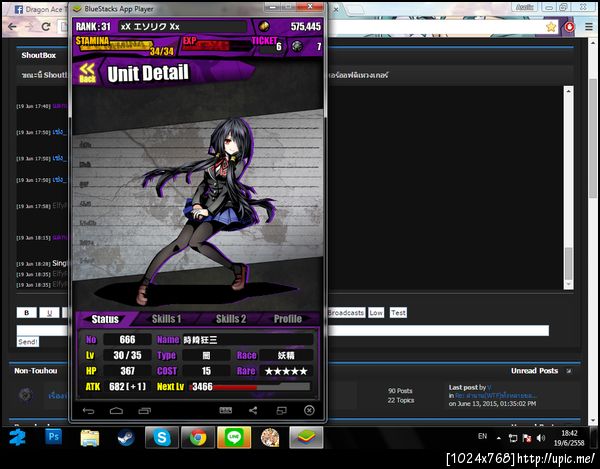Open Photoshop from the taskbar

tap(53, 437)
